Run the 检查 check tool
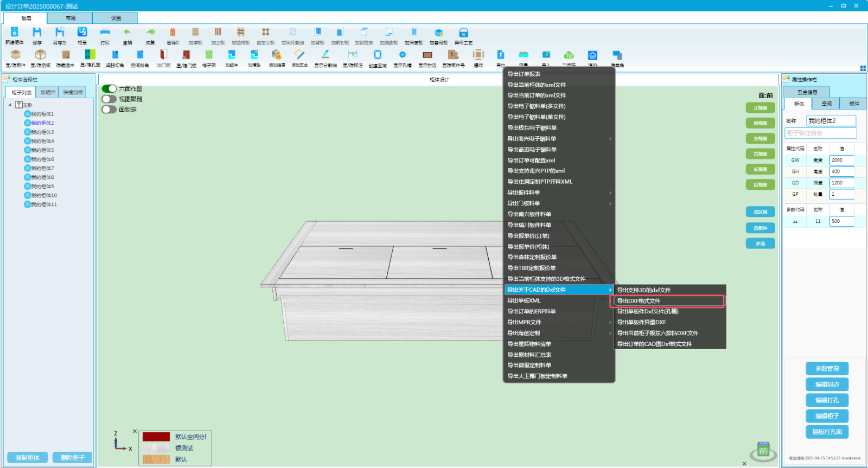Screen dimensions: 868x468 click(82, 33)
